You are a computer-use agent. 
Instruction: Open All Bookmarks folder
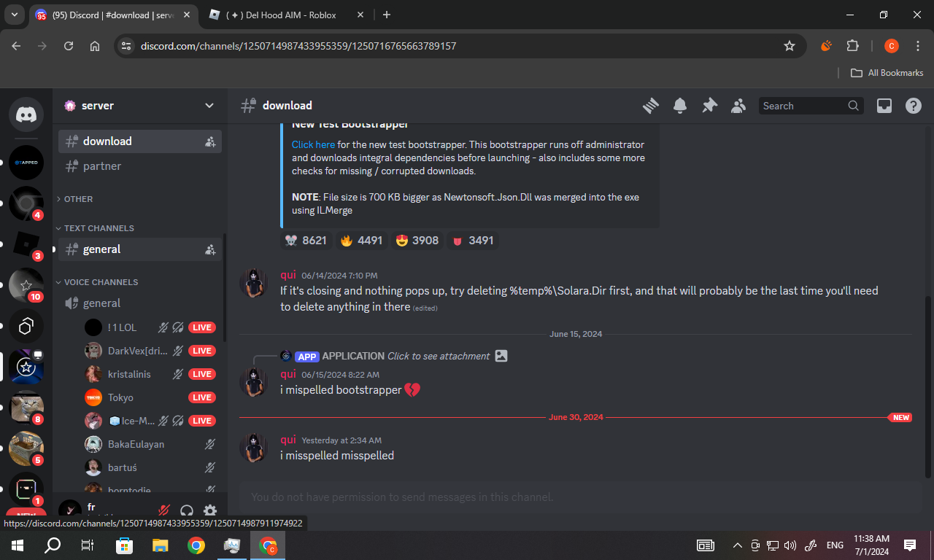887,73
